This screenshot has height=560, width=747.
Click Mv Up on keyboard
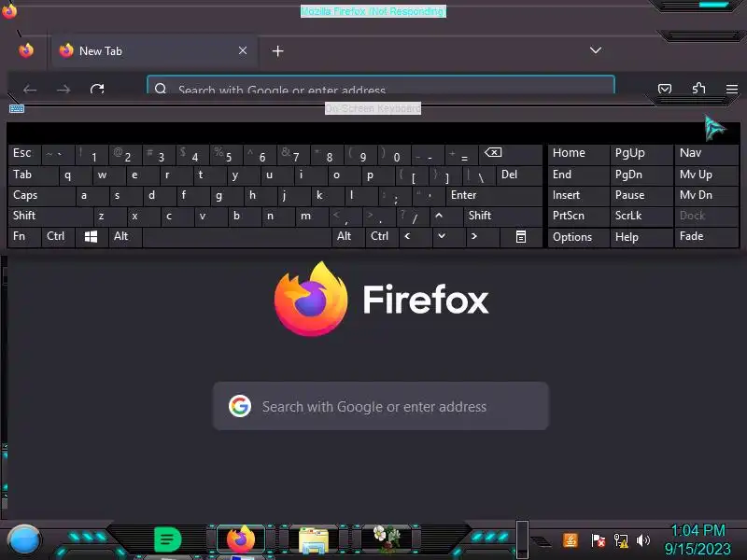click(x=706, y=175)
